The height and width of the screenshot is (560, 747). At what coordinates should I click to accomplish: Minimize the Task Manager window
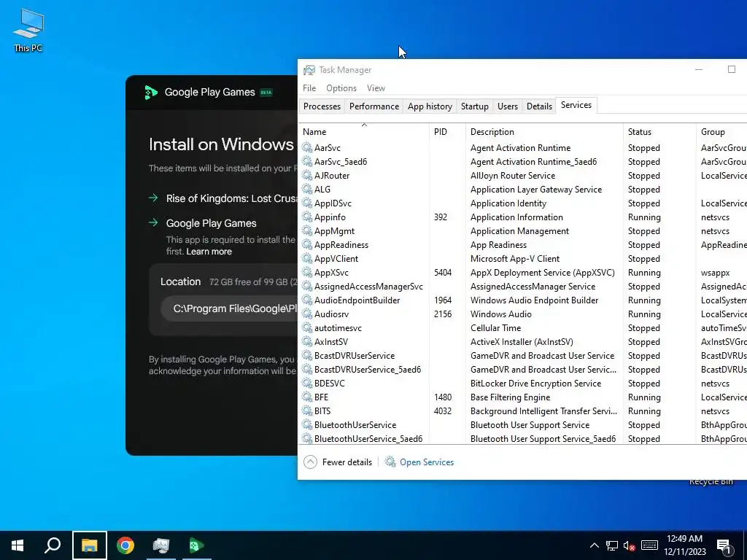(x=698, y=69)
